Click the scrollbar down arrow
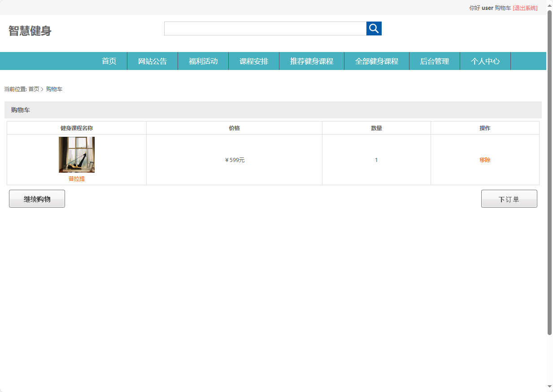 point(549,386)
